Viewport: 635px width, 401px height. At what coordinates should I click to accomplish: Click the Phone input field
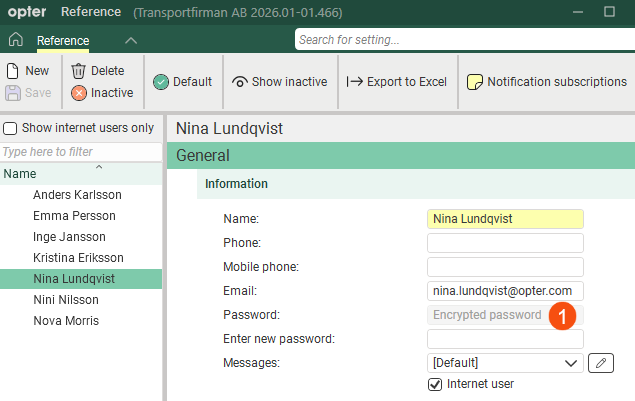(505, 243)
